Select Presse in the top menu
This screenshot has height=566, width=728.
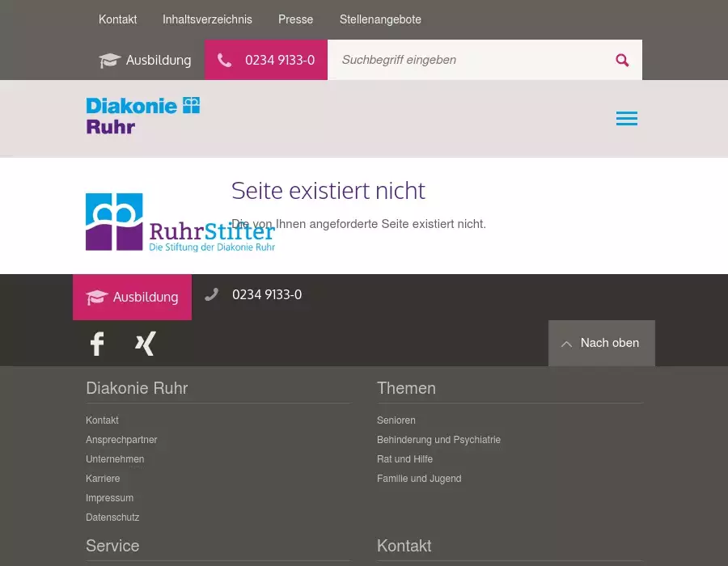(295, 19)
